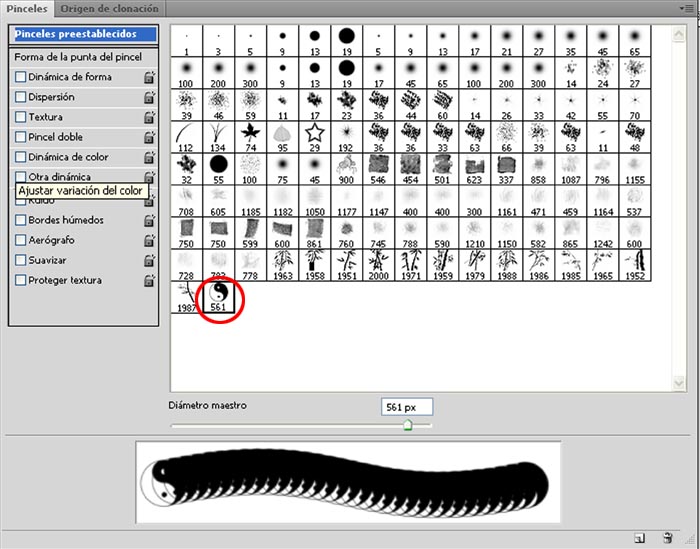Select the bamboo brush preset 1987
The height and width of the screenshot is (549, 700).
click(x=187, y=297)
